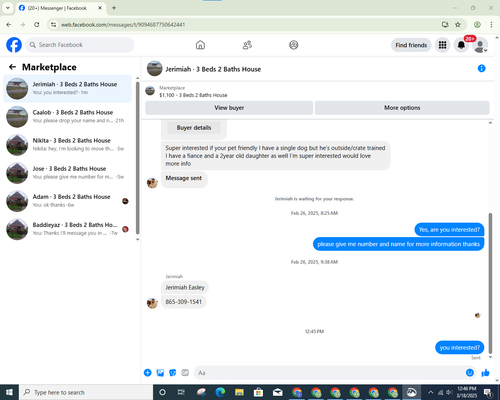The width and height of the screenshot is (500, 400).
Task: Open the Groups icon in top nav
Action: 294,45
